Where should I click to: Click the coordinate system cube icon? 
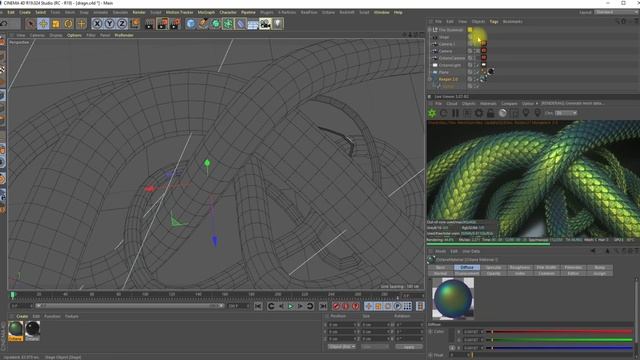pos(134,24)
